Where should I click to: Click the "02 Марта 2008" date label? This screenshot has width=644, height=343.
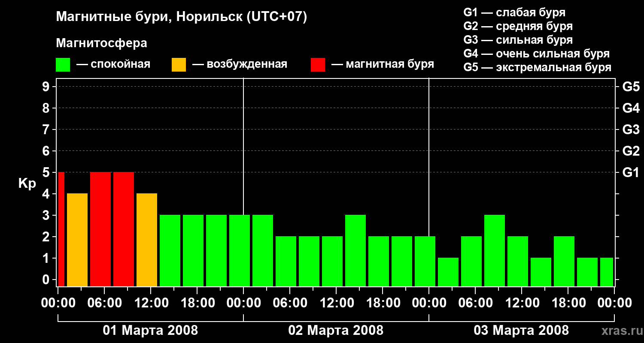(336, 331)
